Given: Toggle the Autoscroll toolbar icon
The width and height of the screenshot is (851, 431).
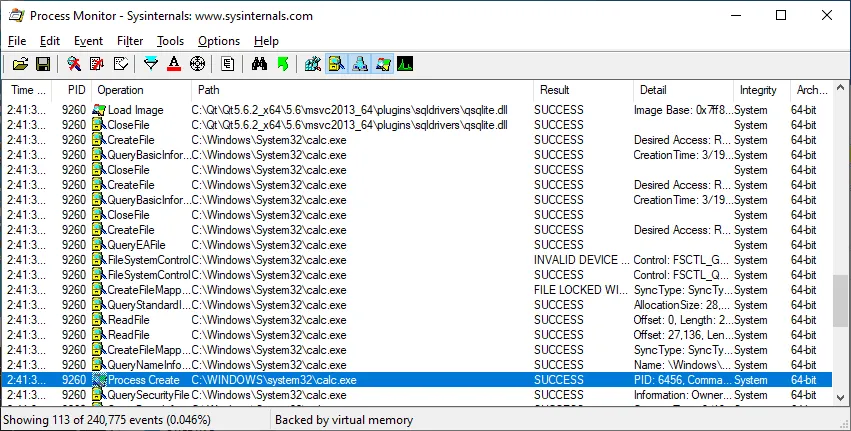Looking at the screenshot, I should click(97, 64).
